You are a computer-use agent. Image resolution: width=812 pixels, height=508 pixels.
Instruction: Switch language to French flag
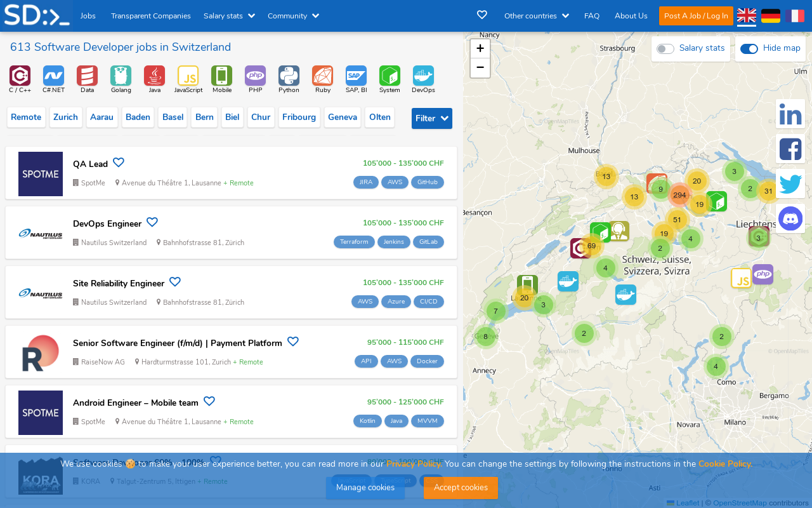pyautogui.click(x=795, y=16)
